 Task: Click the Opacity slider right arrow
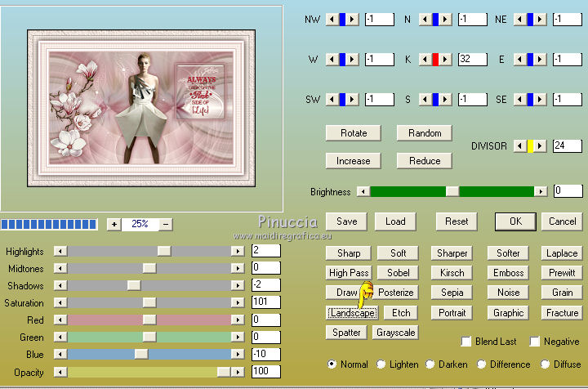(x=238, y=372)
